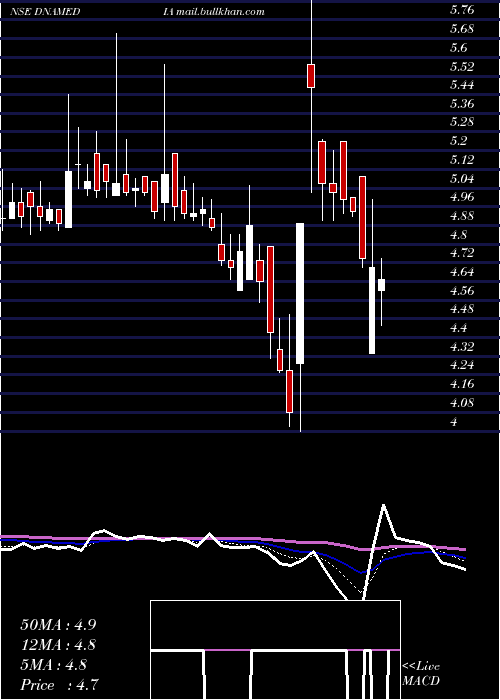Click the 'NSE DNAMED' ticker title
The image size is (500, 700).
(45, 12)
